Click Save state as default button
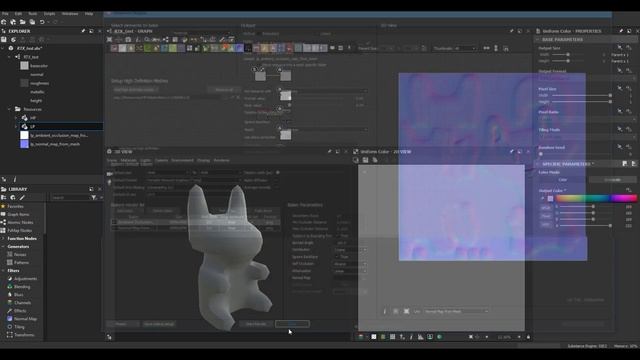The image size is (640, 360). point(159,324)
